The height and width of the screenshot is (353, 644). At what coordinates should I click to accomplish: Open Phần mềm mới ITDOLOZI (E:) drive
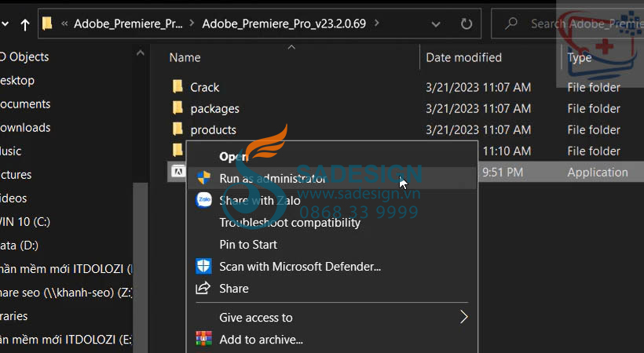66,340
